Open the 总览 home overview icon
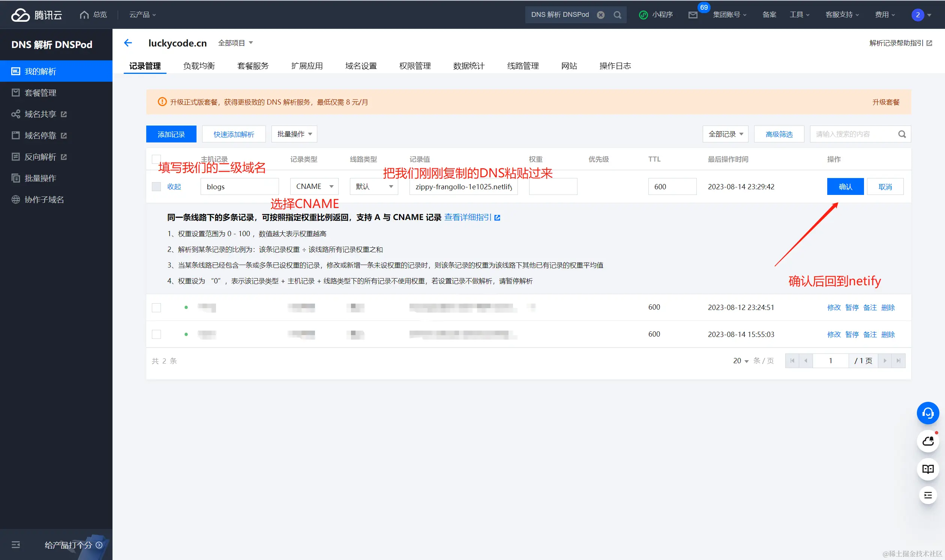The image size is (945, 560). [x=84, y=15]
